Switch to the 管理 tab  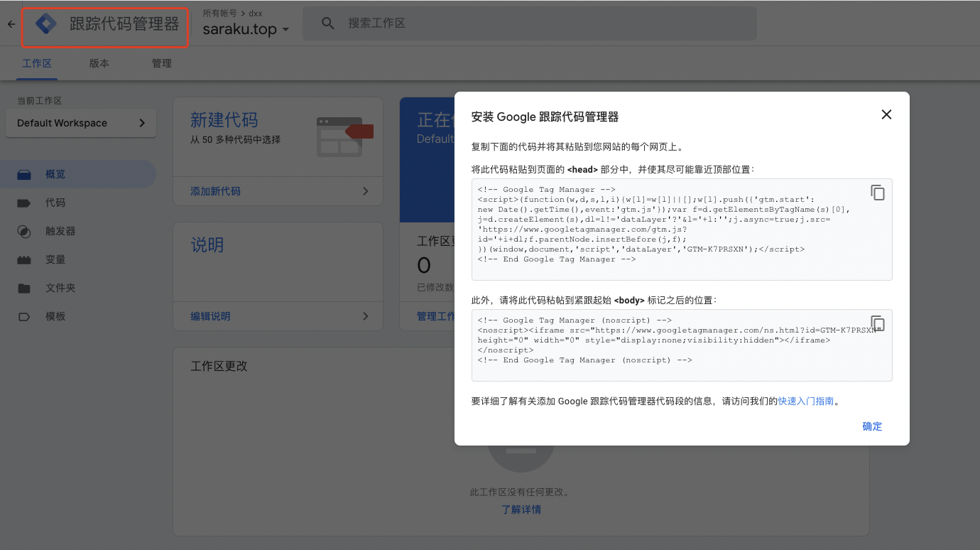tap(162, 63)
